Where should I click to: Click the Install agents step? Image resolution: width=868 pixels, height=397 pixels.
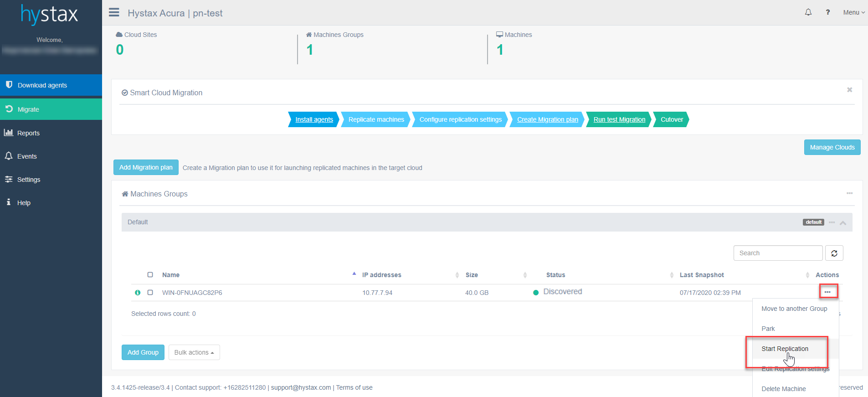point(314,119)
